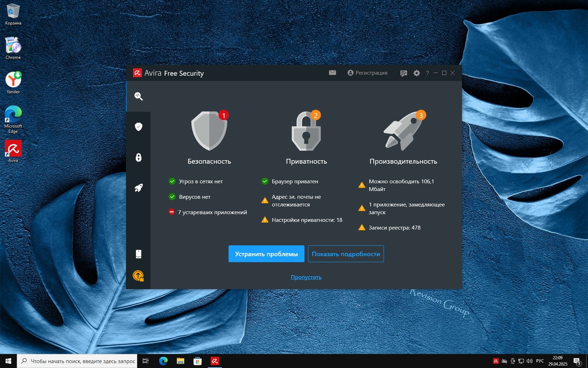The width and height of the screenshot is (588, 368).
Task: Open the Smart Scan status sidebar icon
Action: [x=138, y=96]
